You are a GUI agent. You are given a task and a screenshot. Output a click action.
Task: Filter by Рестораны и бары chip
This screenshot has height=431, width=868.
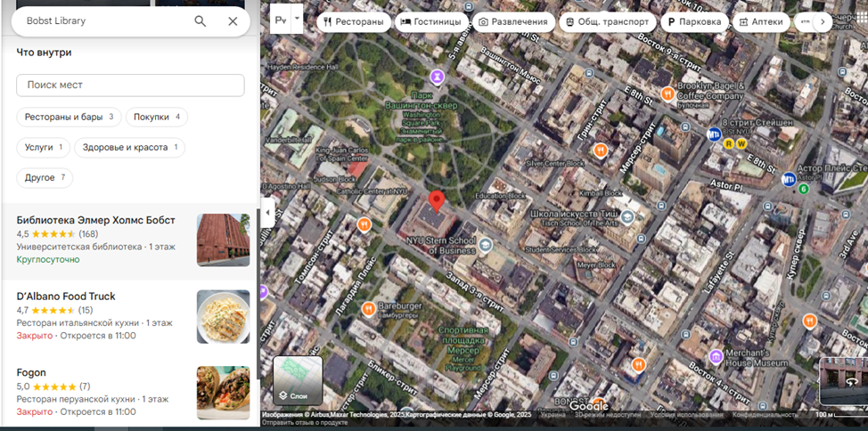tap(69, 117)
